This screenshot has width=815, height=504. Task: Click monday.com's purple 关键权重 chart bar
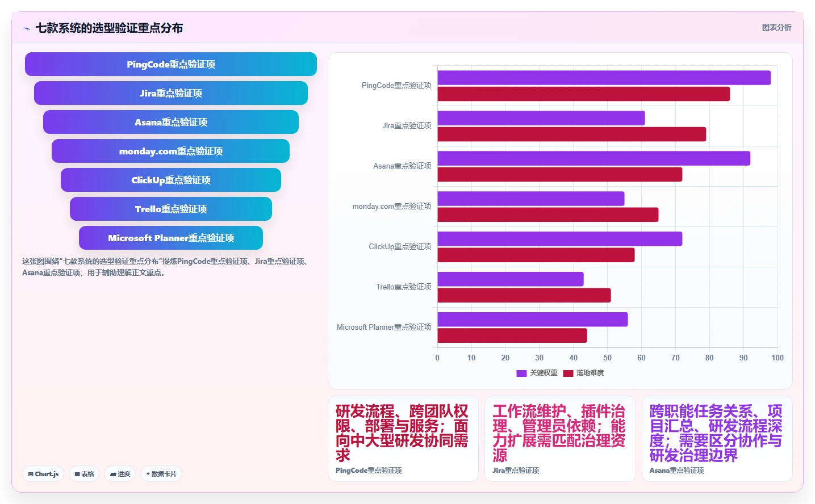coord(530,199)
